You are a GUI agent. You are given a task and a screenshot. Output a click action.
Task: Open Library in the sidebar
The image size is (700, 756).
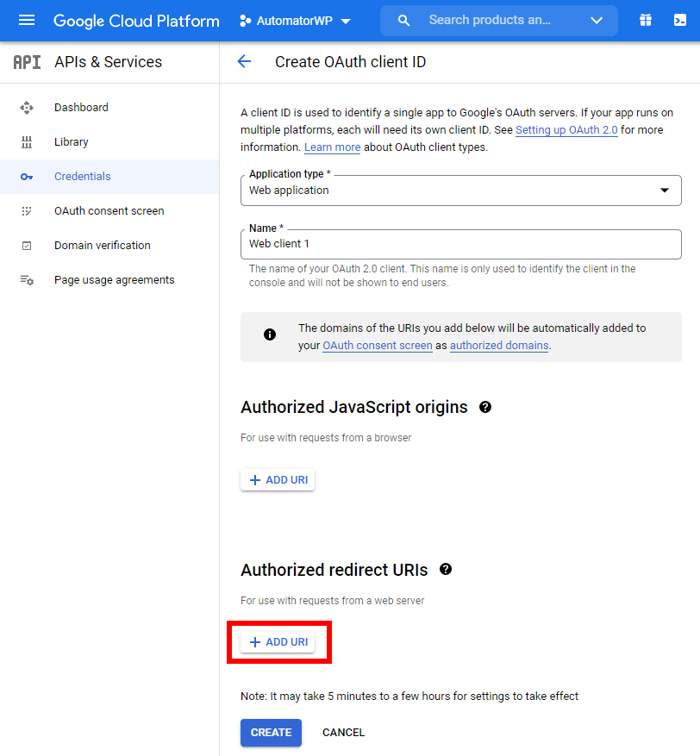[109, 141]
